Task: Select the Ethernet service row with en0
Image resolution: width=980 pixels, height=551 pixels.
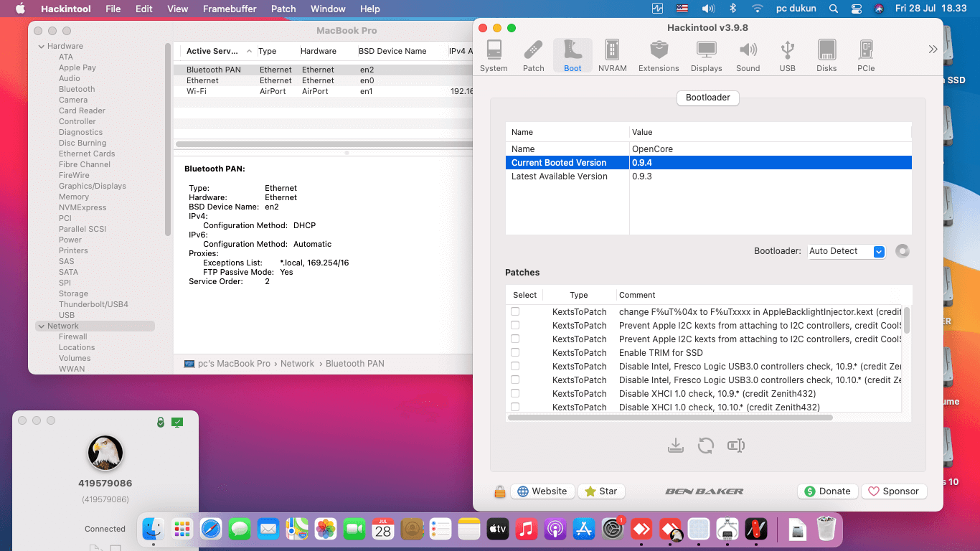Action: point(323,80)
